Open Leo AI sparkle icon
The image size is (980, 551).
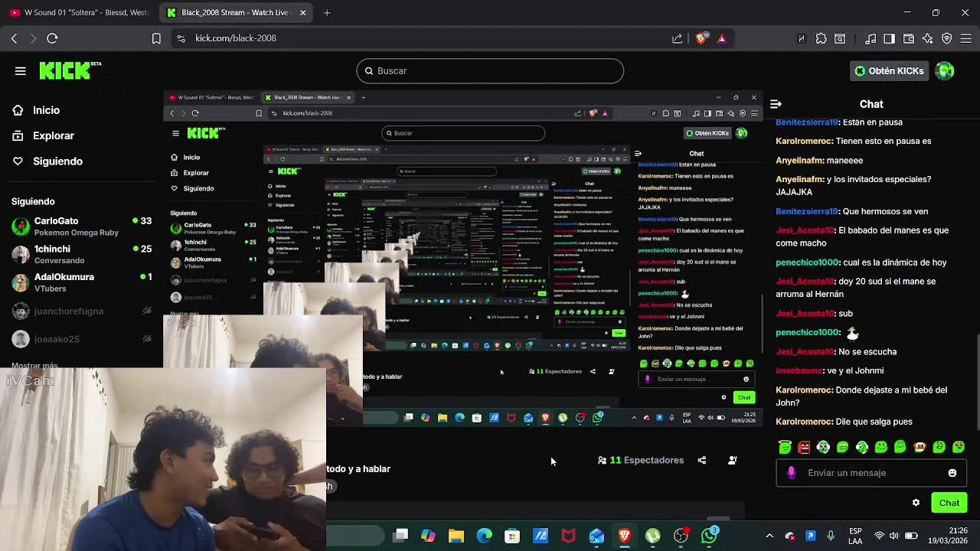pyautogui.click(x=928, y=38)
